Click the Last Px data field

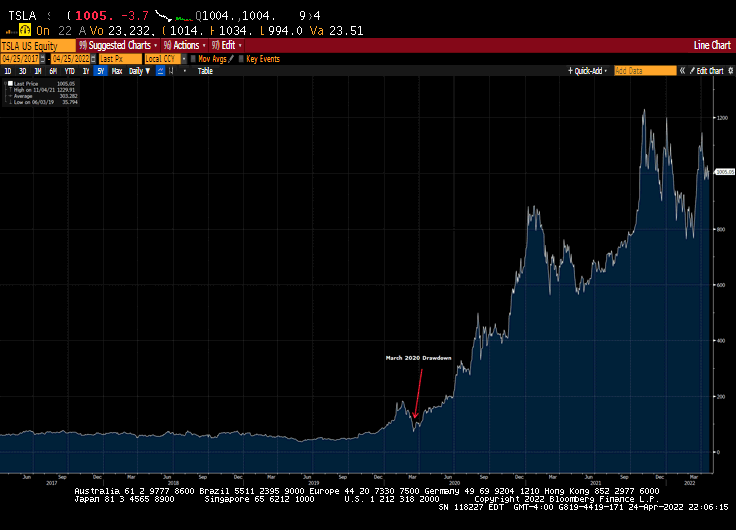point(120,59)
